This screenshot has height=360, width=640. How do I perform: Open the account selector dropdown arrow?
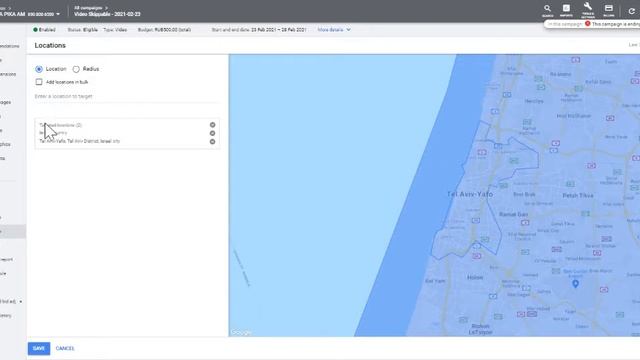pos(58,14)
